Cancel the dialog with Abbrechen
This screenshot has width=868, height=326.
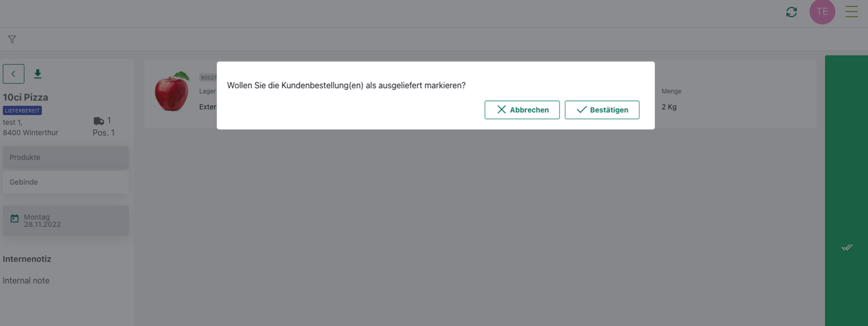[522, 110]
